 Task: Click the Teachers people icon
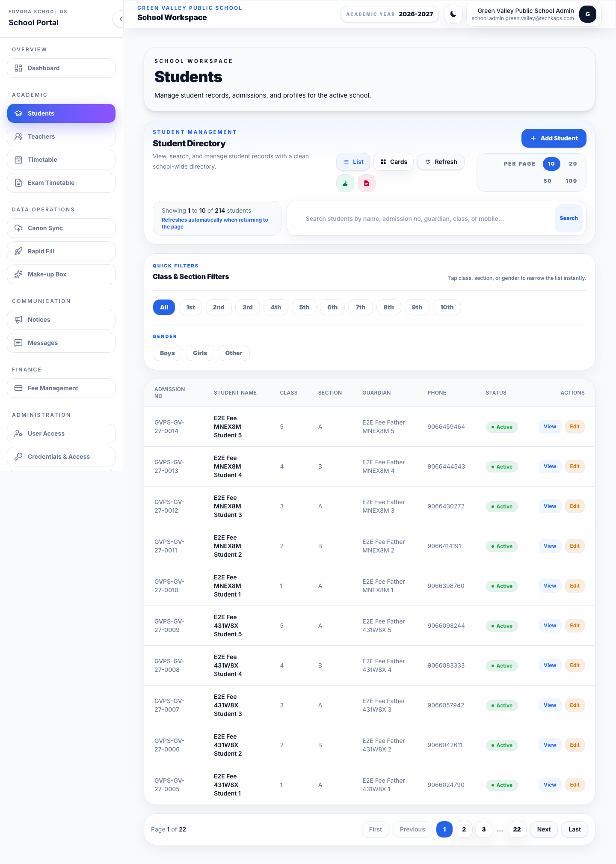(18, 137)
